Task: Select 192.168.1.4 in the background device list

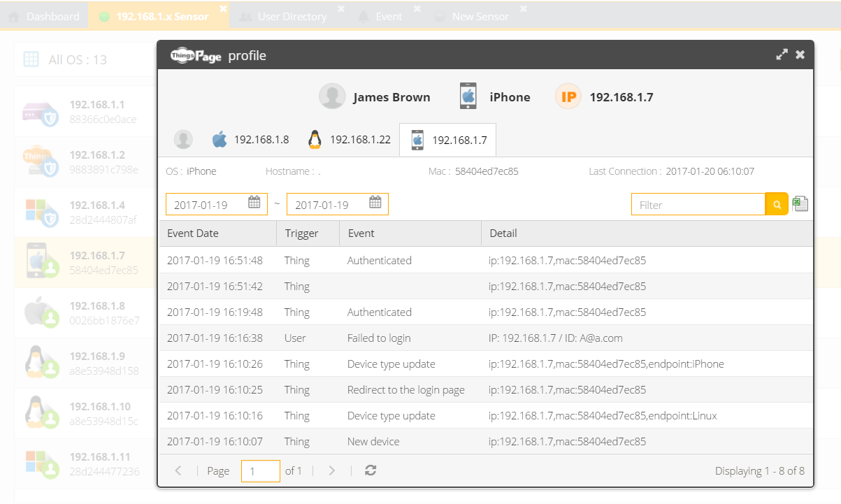Action: coord(85,213)
